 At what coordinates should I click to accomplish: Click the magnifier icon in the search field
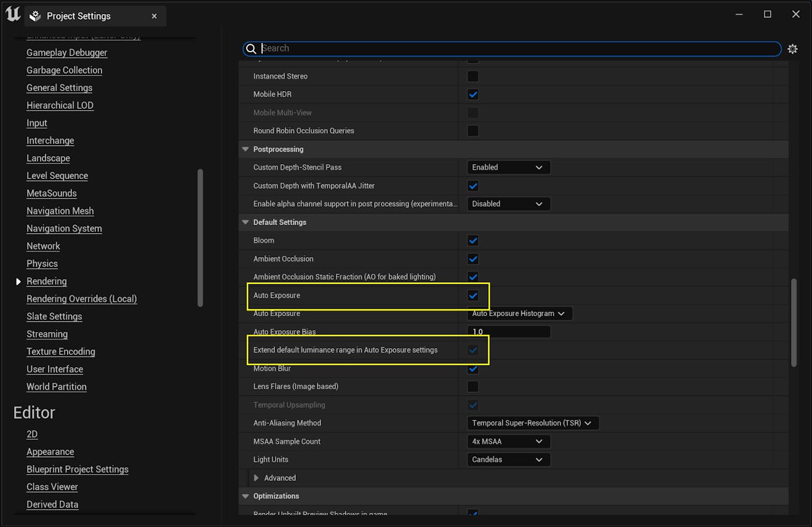[251, 48]
